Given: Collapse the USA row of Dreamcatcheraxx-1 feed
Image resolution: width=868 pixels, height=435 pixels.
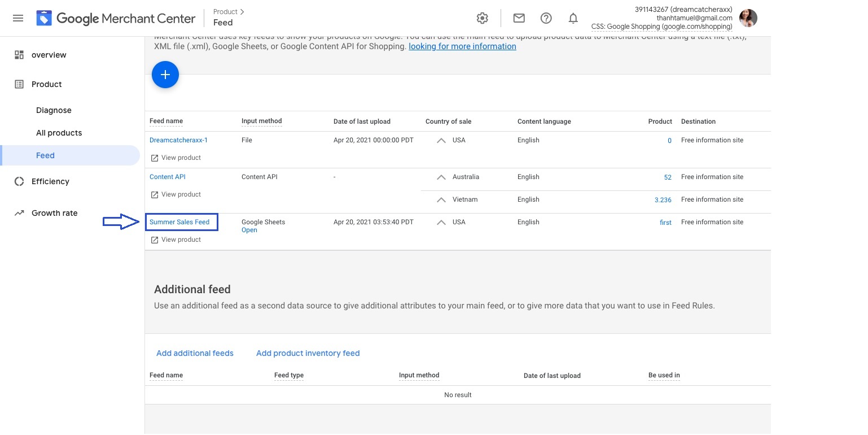Looking at the screenshot, I should point(441,141).
